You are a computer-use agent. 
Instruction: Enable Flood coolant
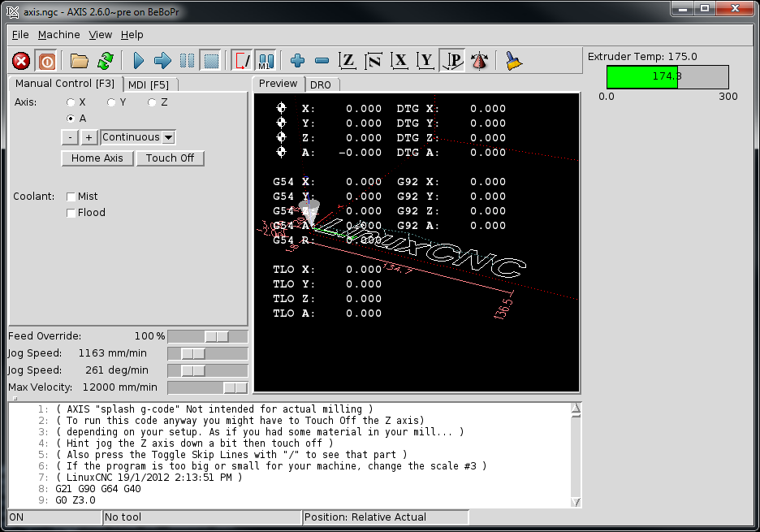click(x=71, y=212)
